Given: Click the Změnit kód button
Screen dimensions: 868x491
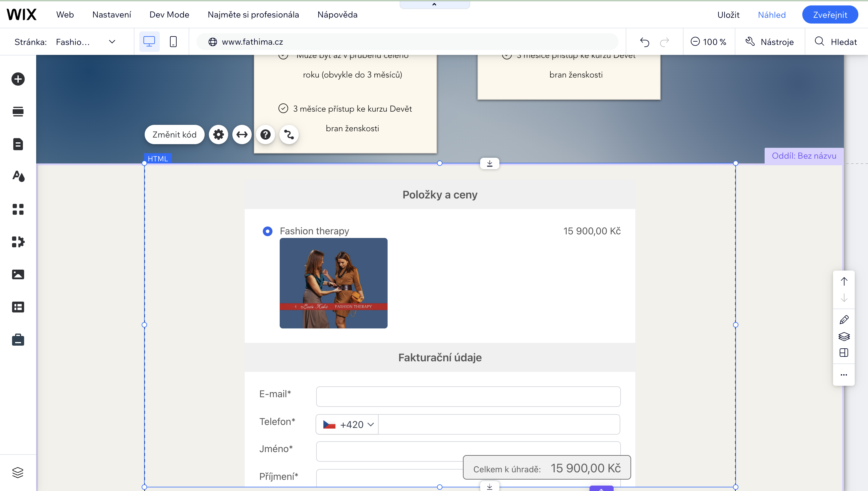Looking at the screenshot, I should pos(174,135).
